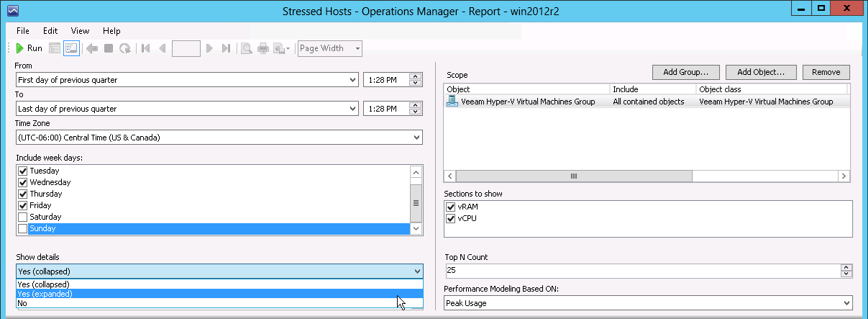Go to the last page icon
The image size is (868, 319).
click(226, 48)
